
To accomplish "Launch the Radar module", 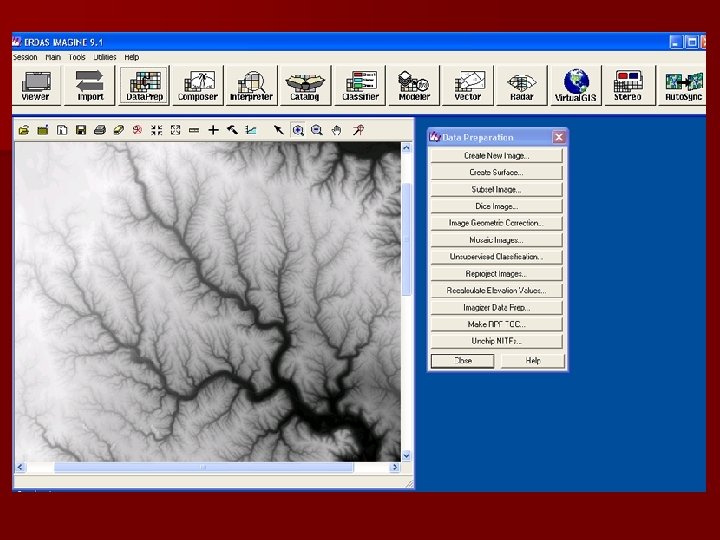I will [x=522, y=84].
